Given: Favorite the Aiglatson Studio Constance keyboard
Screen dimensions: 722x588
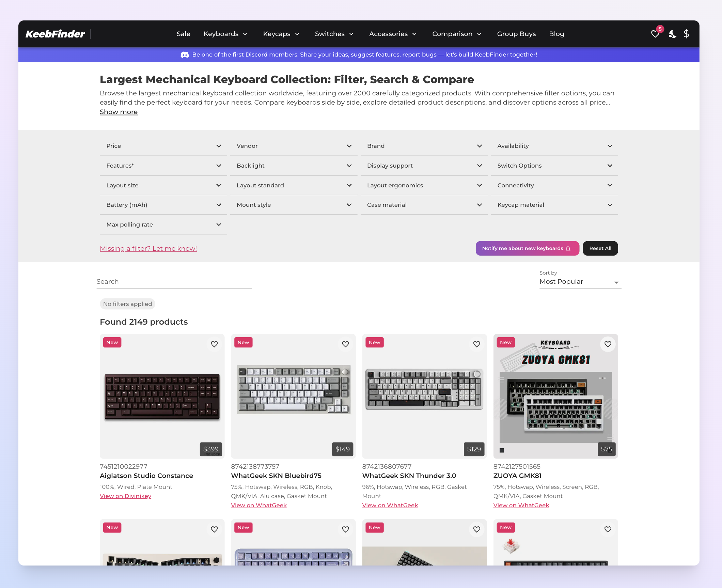Looking at the screenshot, I should click(x=214, y=344).
